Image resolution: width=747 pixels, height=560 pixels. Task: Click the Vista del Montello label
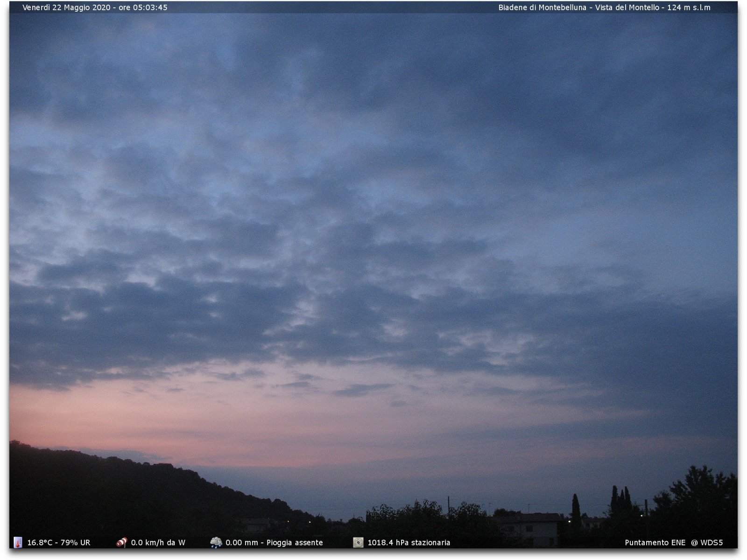pyautogui.click(x=627, y=7)
